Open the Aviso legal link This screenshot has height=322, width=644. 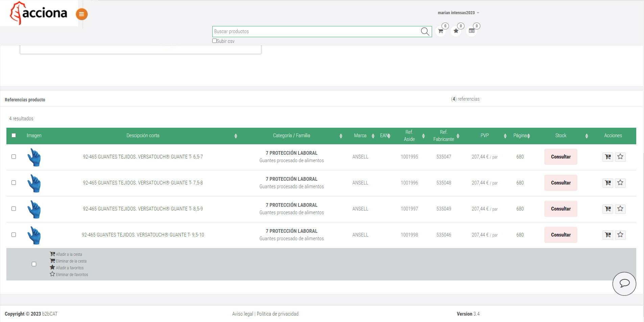coord(242,314)
